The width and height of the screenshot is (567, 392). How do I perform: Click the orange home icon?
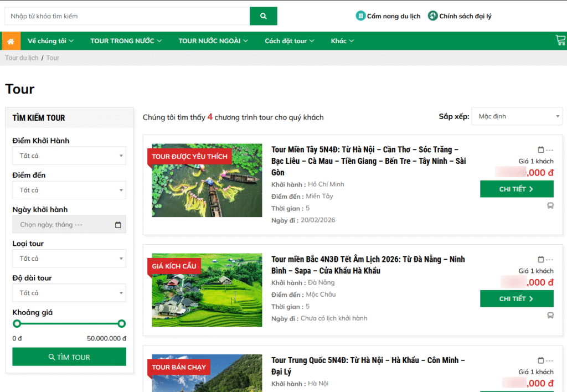11,41
